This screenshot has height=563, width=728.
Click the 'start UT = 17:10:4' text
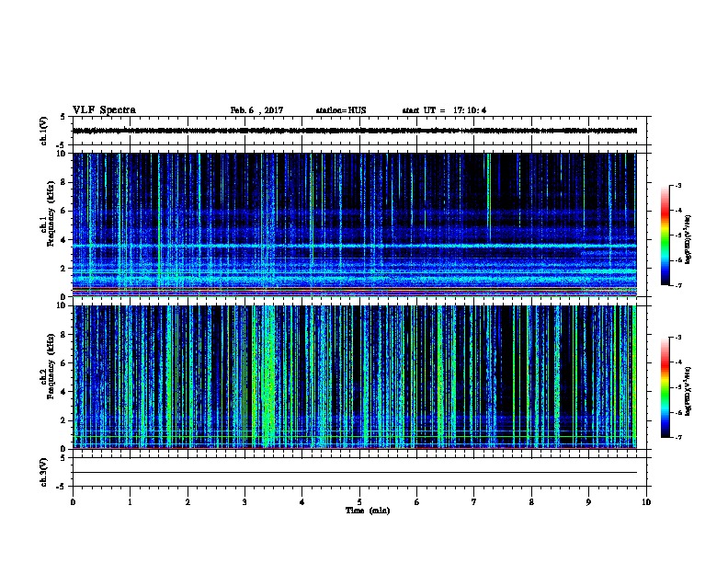coord(444,110)
